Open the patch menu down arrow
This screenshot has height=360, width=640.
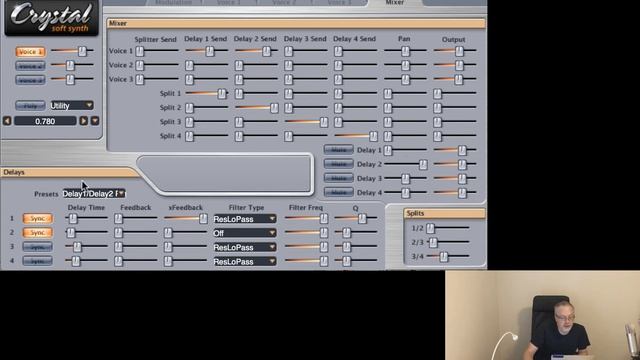(x=95, y=121)
